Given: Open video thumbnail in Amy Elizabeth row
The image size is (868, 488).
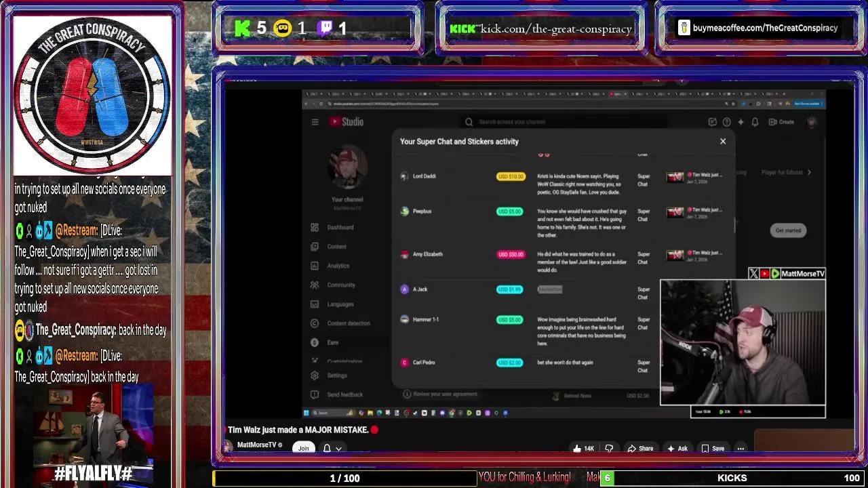Looking at the screenshot, I should tap(675, 255).
